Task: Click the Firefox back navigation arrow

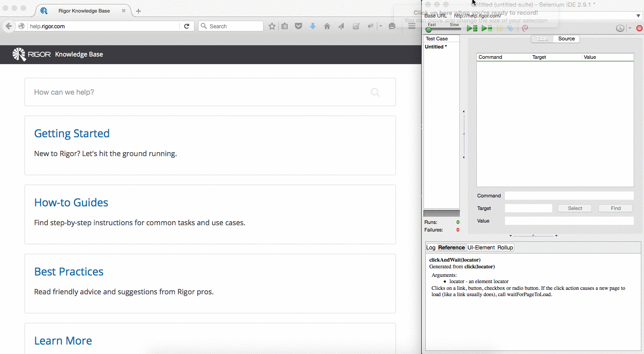Action: [9, 26]
